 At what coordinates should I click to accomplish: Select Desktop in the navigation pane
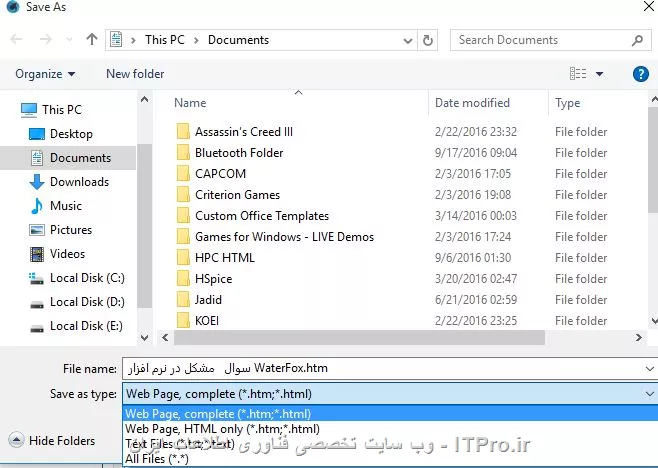pos(61,134)
